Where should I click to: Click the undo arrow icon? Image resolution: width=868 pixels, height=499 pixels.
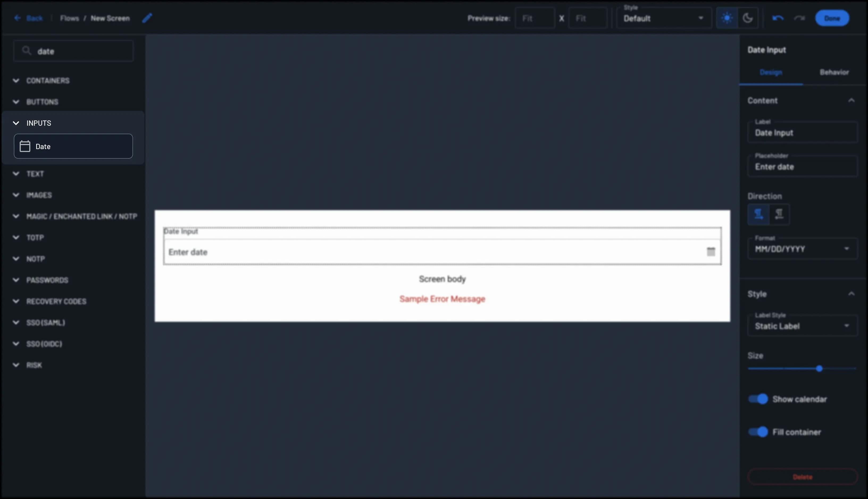coord(778,18)
